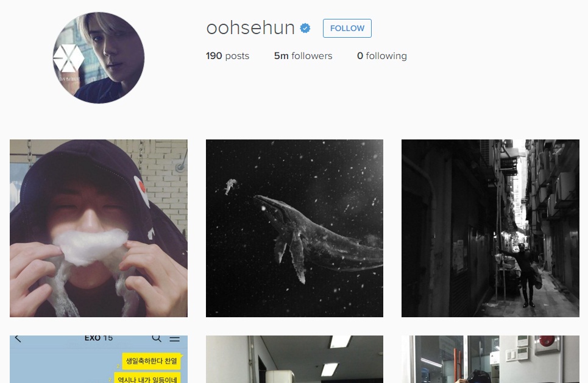Open the hallway ceiling lights post
This screenshot has width=588, height=383.
point(294,359)
